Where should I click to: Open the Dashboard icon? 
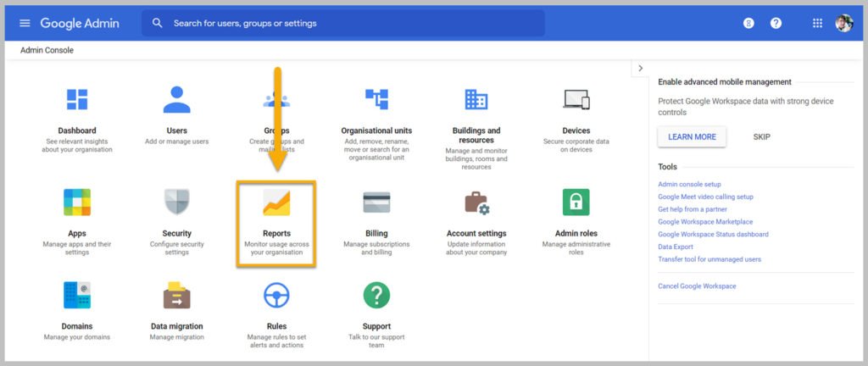pyautogui.click(x=77, y=99)
